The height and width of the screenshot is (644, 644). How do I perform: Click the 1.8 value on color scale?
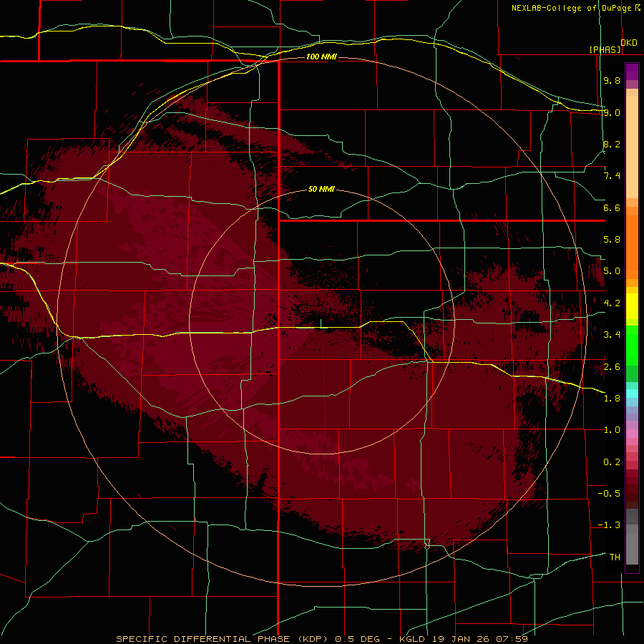[x=612, y=399]
